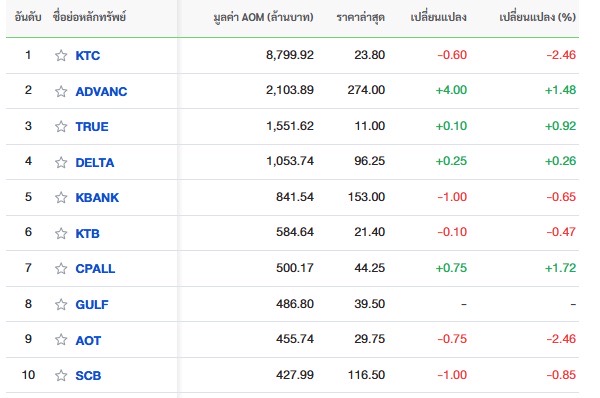Star the AOT stock row
Image resolution: width=600 pixels, height=398 pixels.
point(61,340)
